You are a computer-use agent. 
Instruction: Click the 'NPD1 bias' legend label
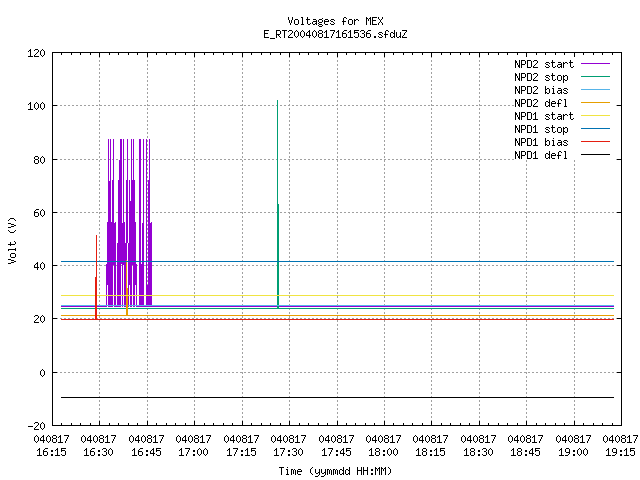[541, 142]
